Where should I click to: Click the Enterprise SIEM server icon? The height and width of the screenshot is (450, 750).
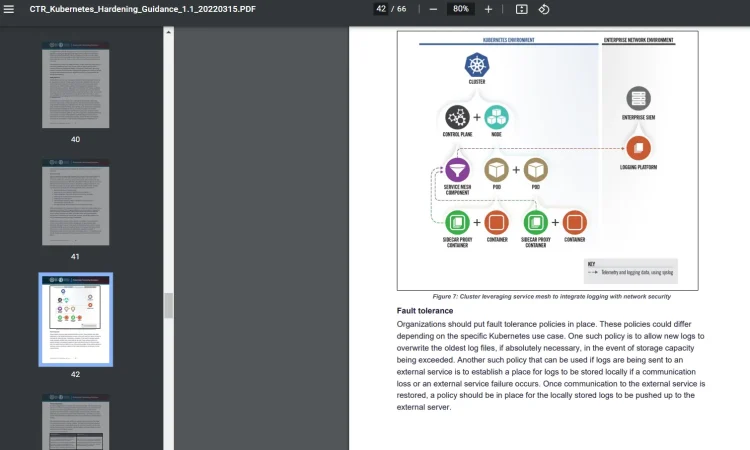coord(639,99)
